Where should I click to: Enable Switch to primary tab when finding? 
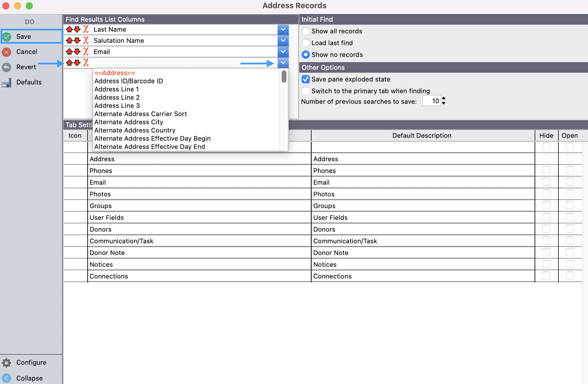(306, 91)
